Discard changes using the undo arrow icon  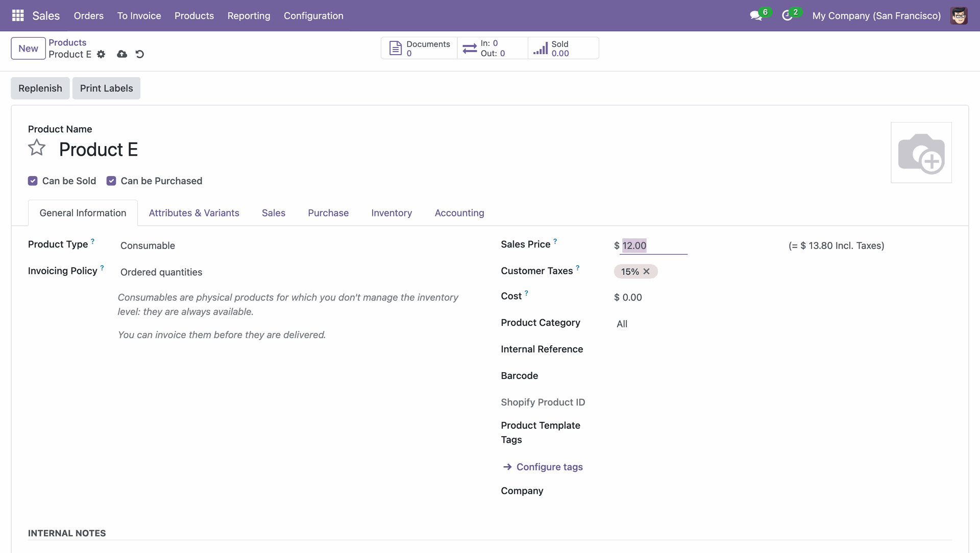[140, 54]
